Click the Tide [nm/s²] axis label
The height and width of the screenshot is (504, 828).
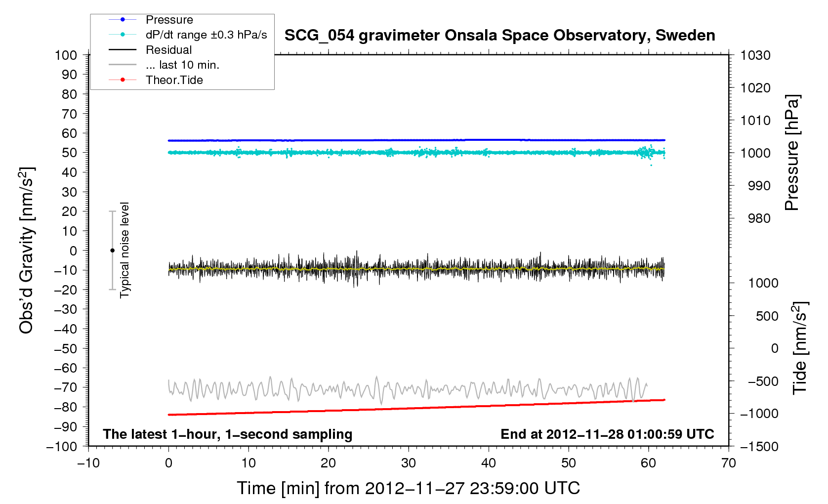799,348
